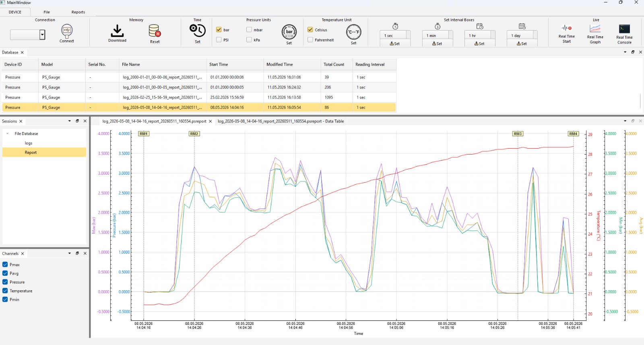The image size is (644, 345).
Task: Uncheck the Temperature channel
Action: coord(5,291)
